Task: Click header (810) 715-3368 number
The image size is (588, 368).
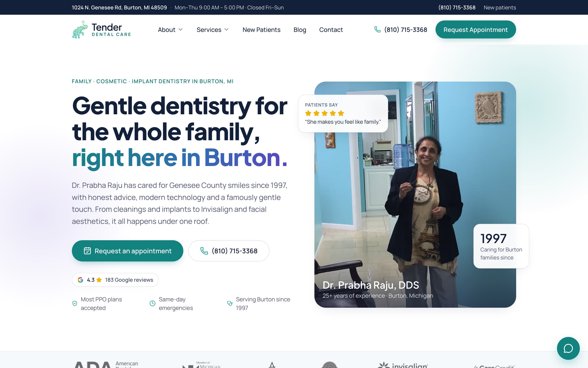Action: [x=405, y=29]
